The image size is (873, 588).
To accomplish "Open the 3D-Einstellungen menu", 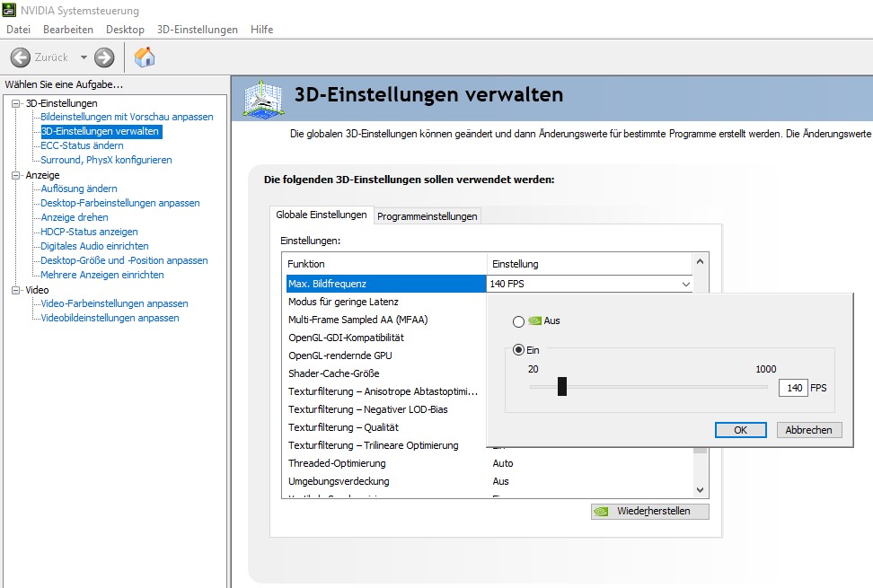I will click(x=197, y=30).
